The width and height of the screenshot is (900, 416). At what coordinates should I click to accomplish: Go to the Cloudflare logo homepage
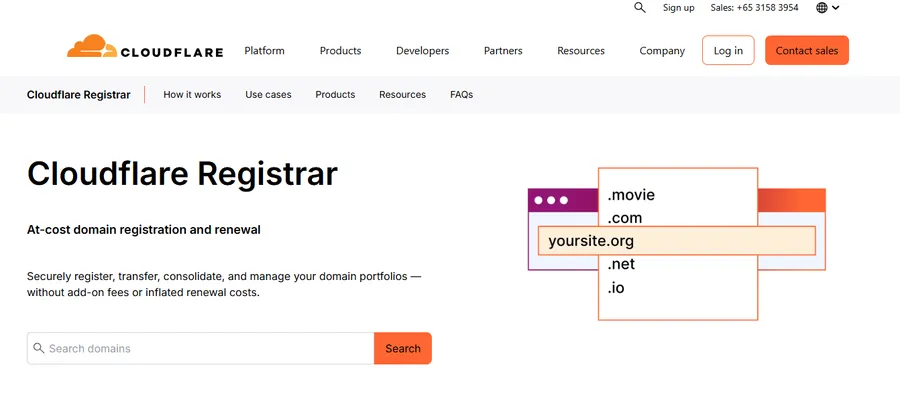tap(145, 46)
